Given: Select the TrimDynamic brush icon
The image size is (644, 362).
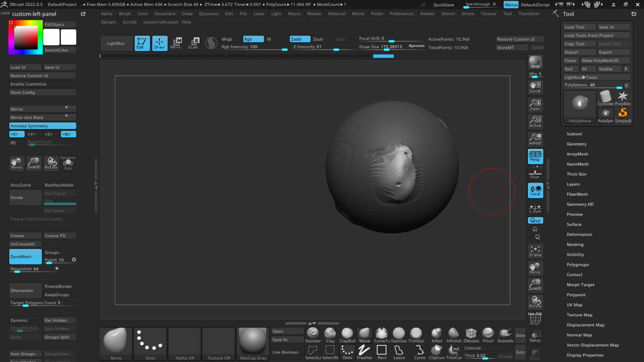Looking at the screenshot, I should point(416,336).
